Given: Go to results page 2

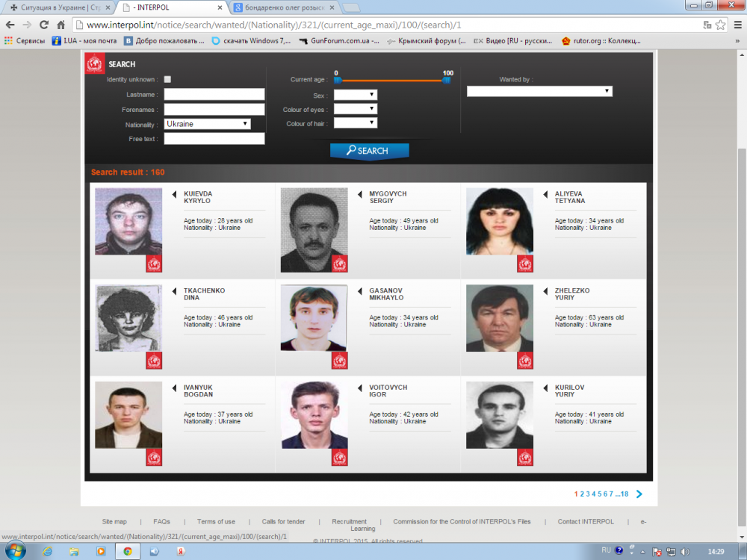Looking at the screenshot, I should tap(582, 494).
